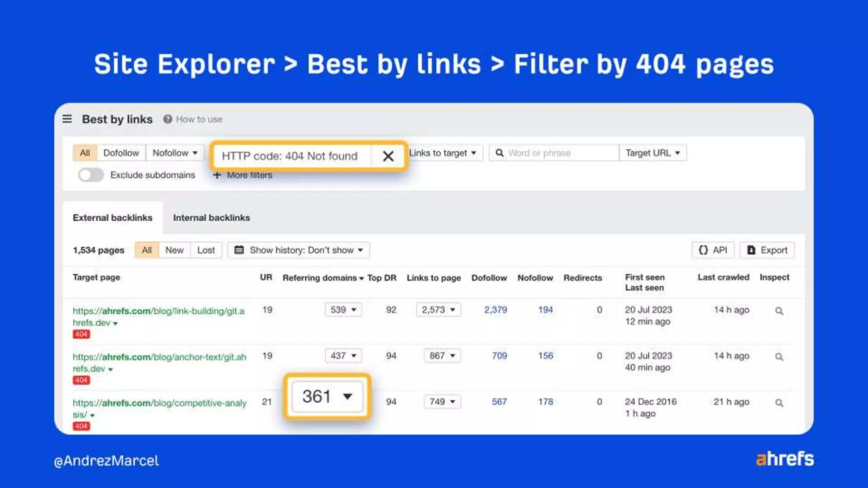The image size is (868, 488).
Task: Inspect the link-building/git.ahrefs.dev row
Action: (779, 311)
